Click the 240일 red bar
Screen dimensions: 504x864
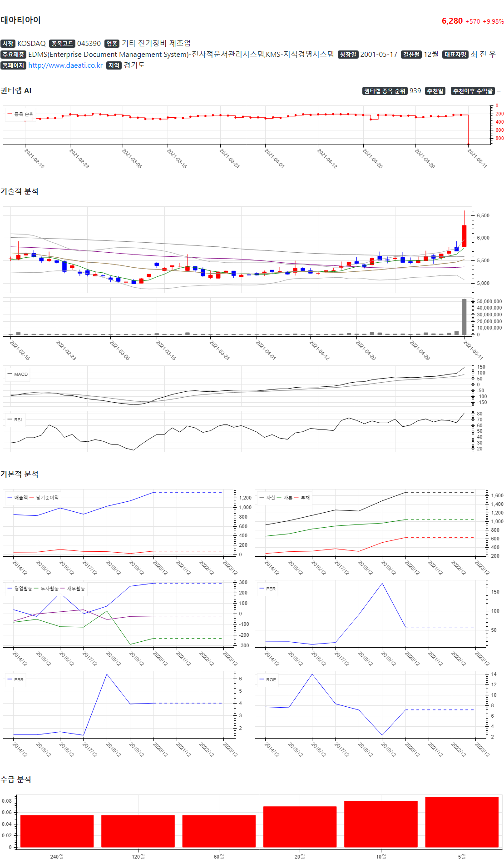(x=57, y=831)
